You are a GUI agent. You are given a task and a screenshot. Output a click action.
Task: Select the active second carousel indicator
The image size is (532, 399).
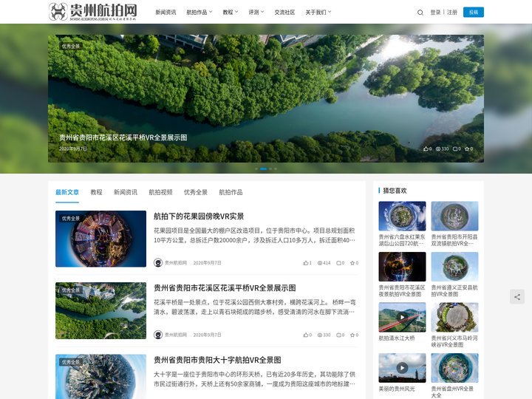coord(263,168)
